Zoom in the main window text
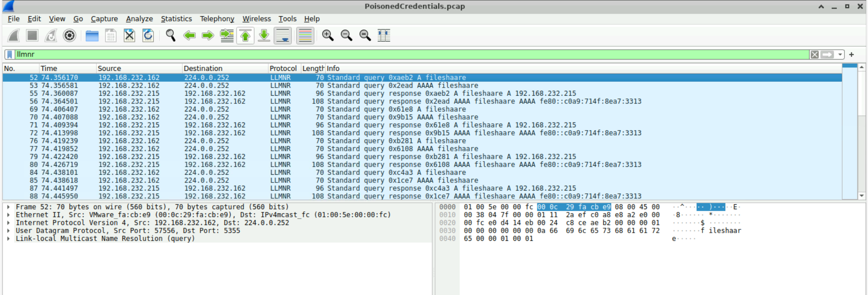868x295 pixels. click(327, 35)
